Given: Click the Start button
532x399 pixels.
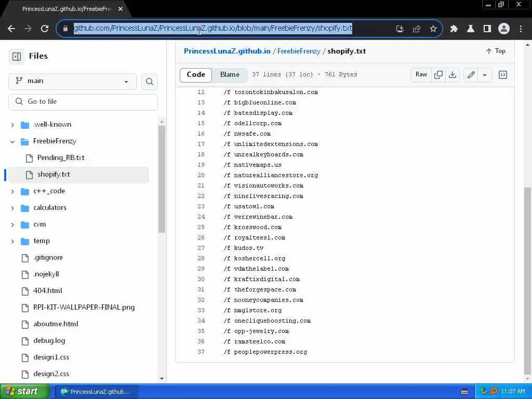Looking at the screenshot, I should point(24,392).
